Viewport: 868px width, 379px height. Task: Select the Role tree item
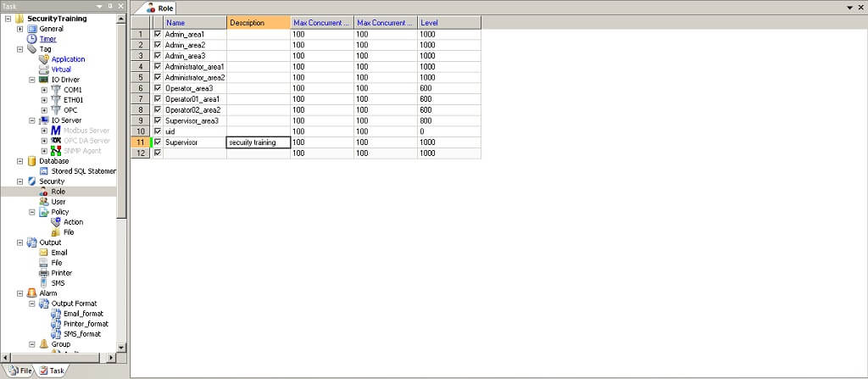58,192
